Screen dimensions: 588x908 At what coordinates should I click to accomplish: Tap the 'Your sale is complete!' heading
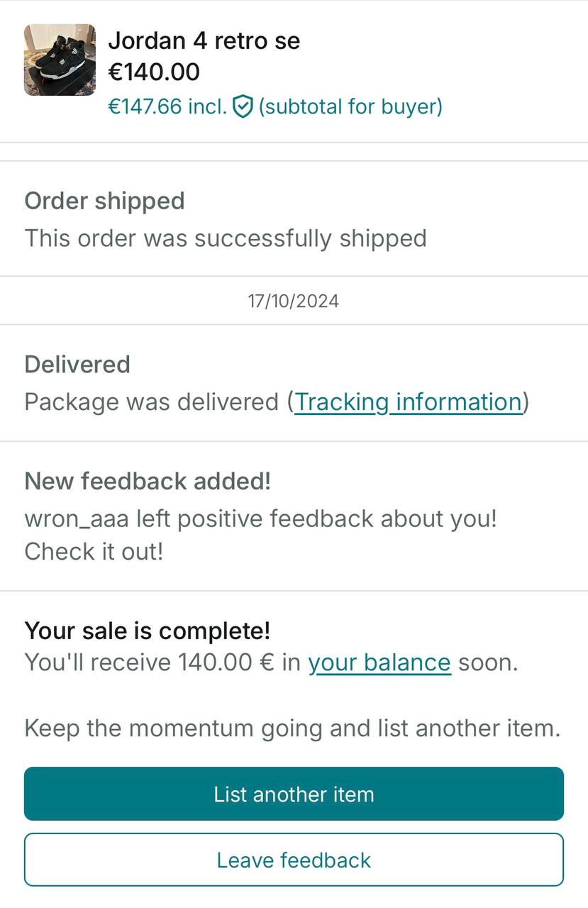[x=148, y=631]
